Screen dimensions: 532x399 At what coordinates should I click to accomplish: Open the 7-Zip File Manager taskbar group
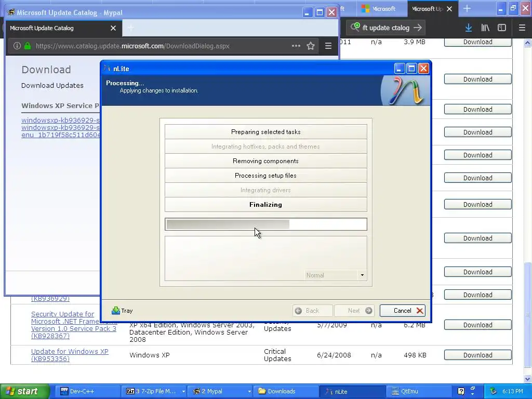pyautogui.click(x=154, y=391)
